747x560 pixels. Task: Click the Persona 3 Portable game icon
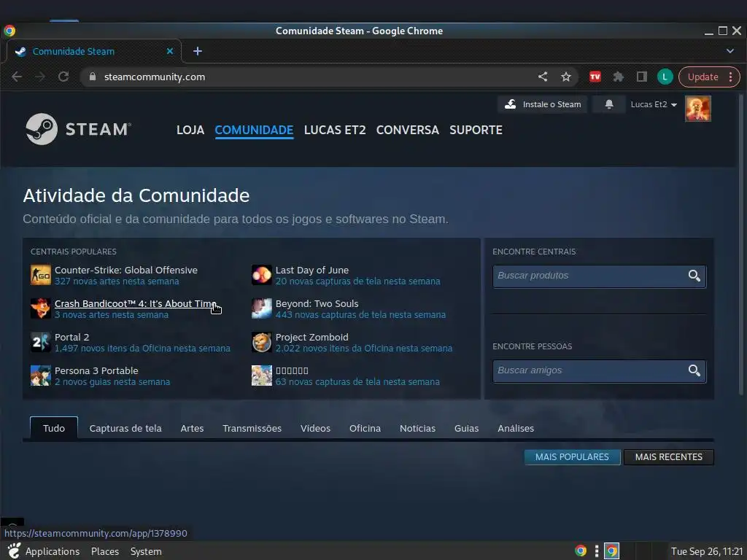[x=41, y=376]
